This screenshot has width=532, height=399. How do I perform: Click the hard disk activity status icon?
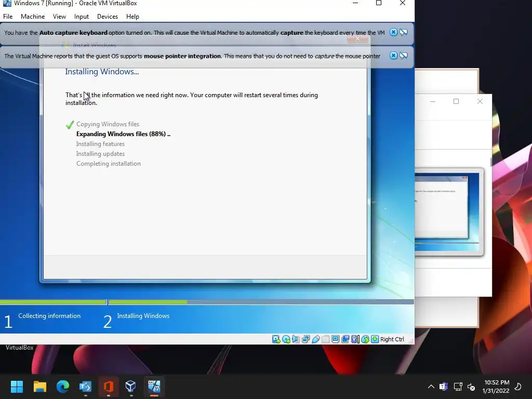click(276, 339)
